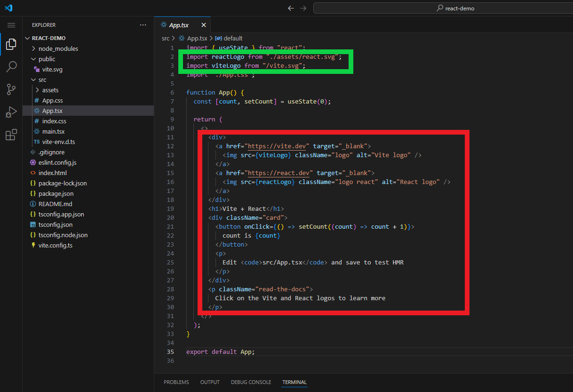Screen dimensions: 573x392
Task: Open the Source Control view
Action: click(x=11, y=89)
